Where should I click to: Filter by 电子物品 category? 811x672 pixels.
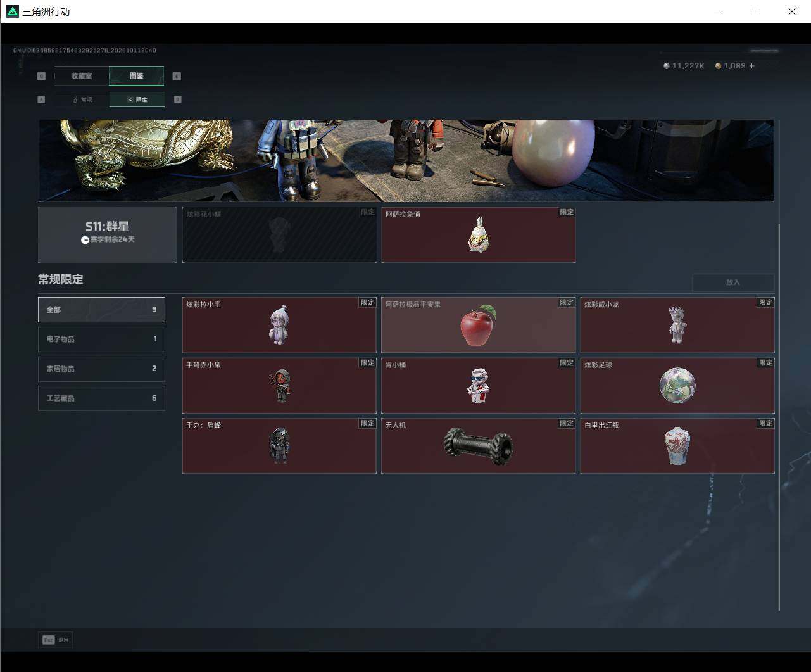coord(101,339)
